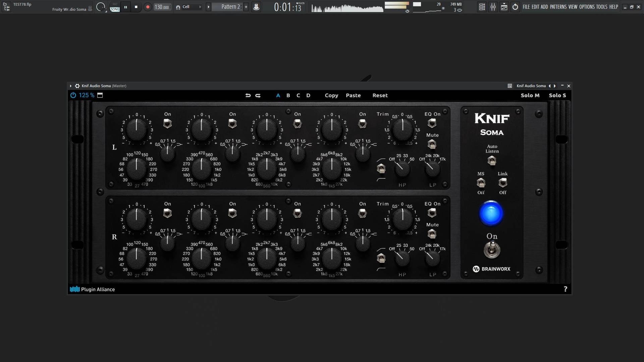Select preset slot D
644x362 pixels.
click(x=308, y=96)
